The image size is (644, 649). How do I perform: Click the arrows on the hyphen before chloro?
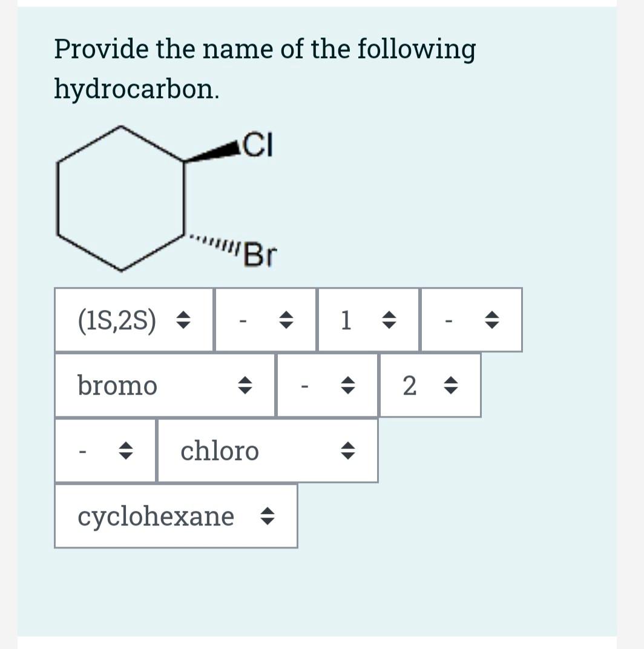coord(125,451)
